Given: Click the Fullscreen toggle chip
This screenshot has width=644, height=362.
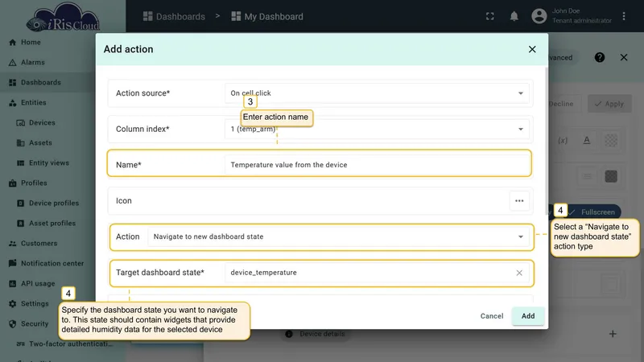Looking at the screenshot, I should (x=593, y=212).
